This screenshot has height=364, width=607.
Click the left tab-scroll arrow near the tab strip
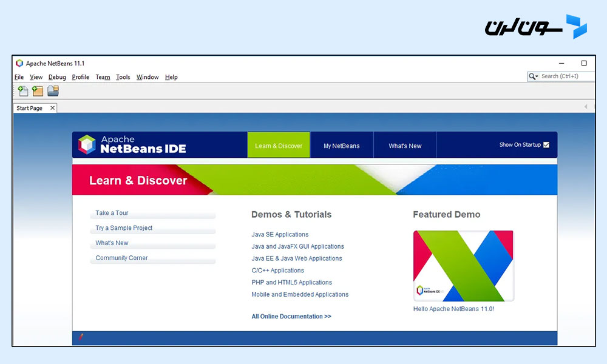[585, 107]
